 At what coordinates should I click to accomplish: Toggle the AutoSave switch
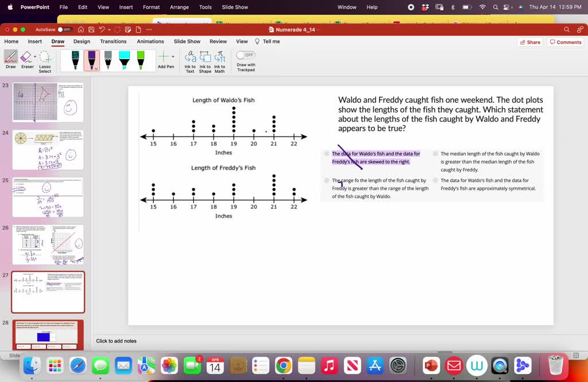click(x=65, y=29)
